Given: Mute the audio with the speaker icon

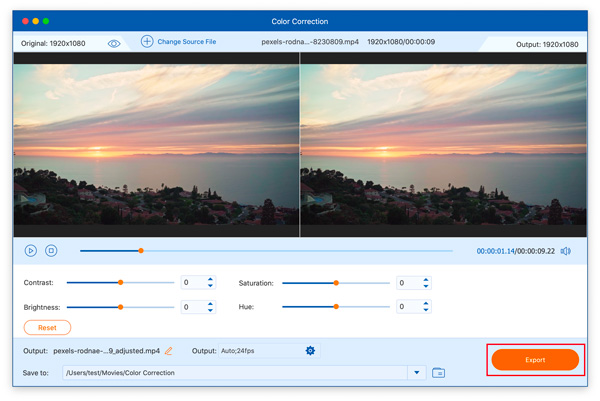Looking at the screenshot, I should [x=566, y=251].
